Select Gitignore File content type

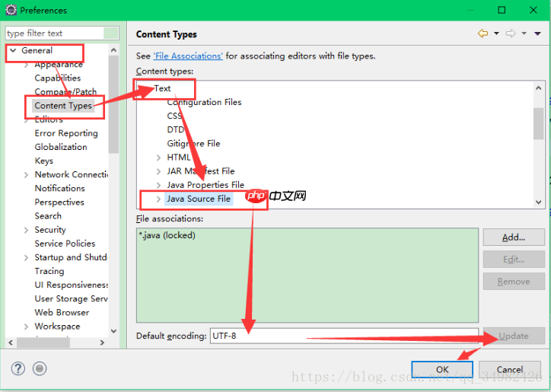click(x=193, y=143)
